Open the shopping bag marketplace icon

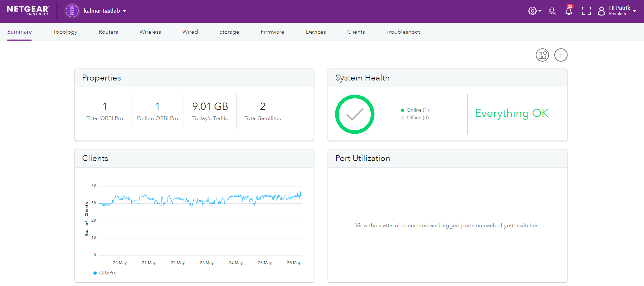pyautogui.click(x=552, y=11)
